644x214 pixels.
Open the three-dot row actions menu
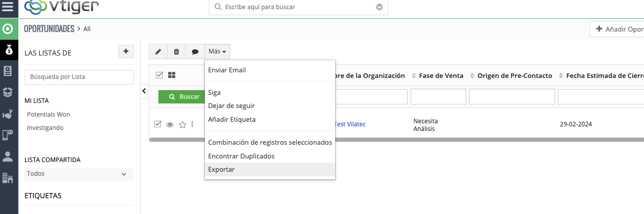pos(192,124)
